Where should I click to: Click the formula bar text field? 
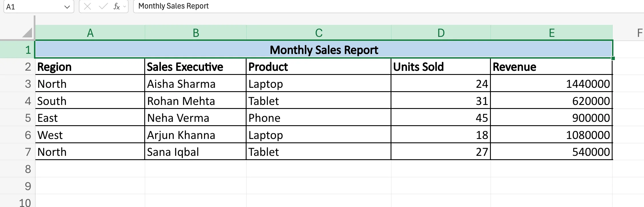click(x=371, y=6)
